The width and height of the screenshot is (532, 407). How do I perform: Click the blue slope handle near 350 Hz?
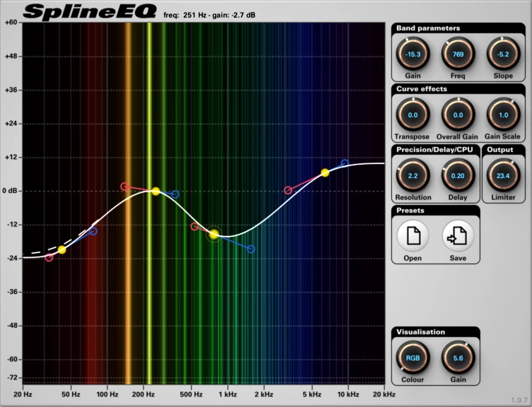[175, 194]
